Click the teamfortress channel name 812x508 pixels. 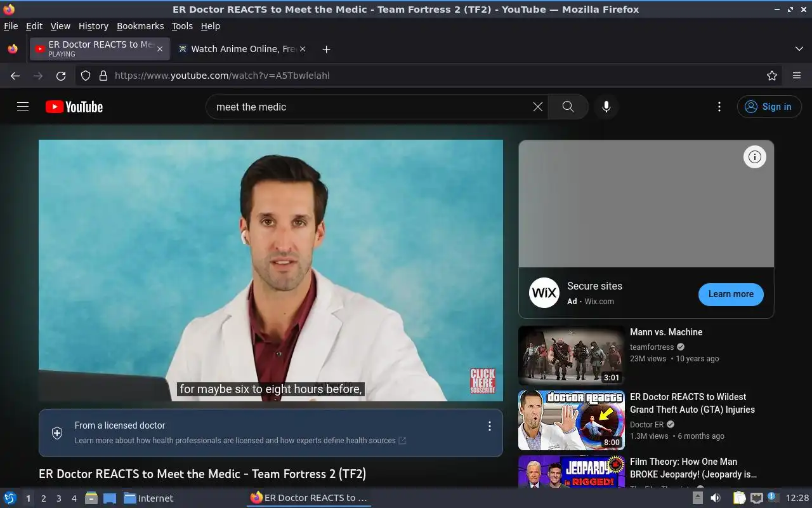click(652, 347)
